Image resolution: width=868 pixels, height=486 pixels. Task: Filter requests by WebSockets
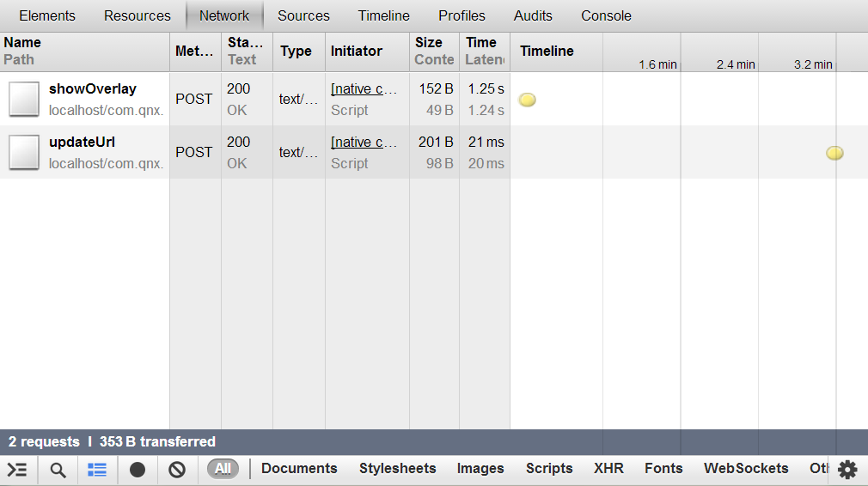[745, 469]
